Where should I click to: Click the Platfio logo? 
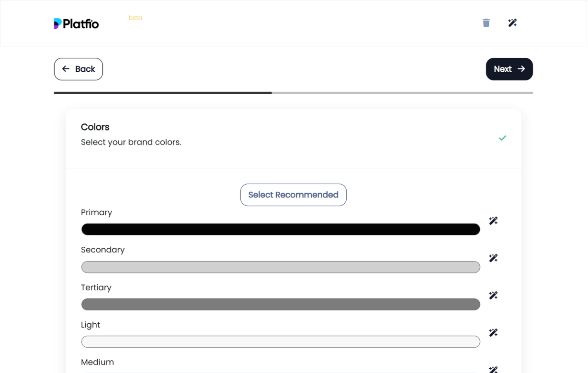pos(77,23)
